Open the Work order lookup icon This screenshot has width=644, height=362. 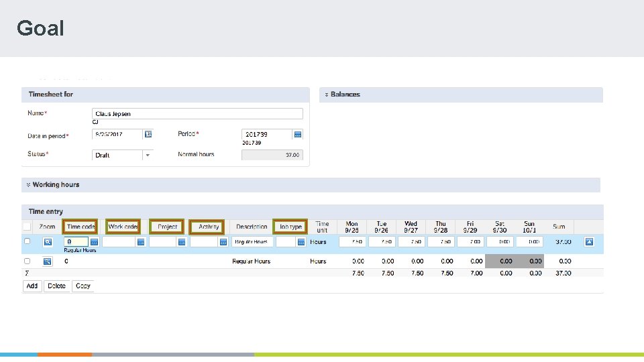click(141, 242)
